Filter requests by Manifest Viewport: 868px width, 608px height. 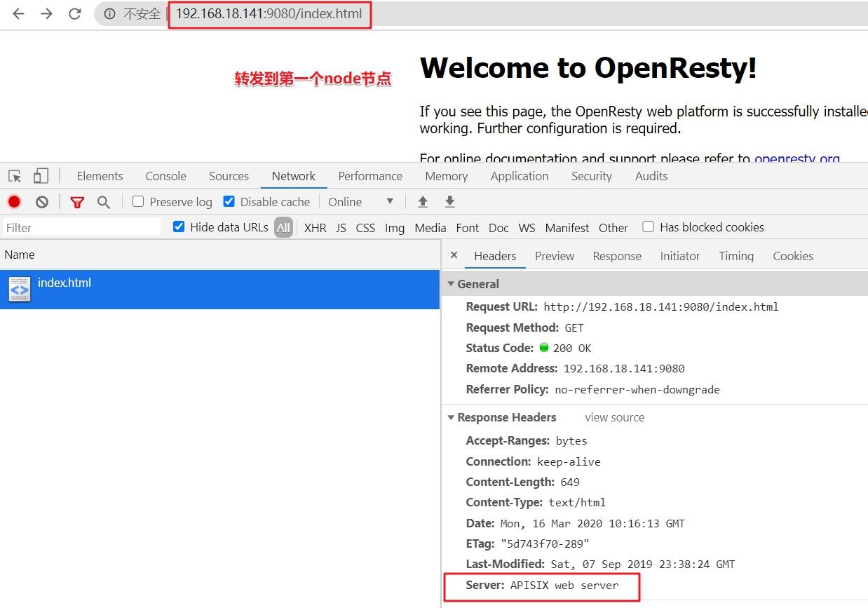pos(567,227)
